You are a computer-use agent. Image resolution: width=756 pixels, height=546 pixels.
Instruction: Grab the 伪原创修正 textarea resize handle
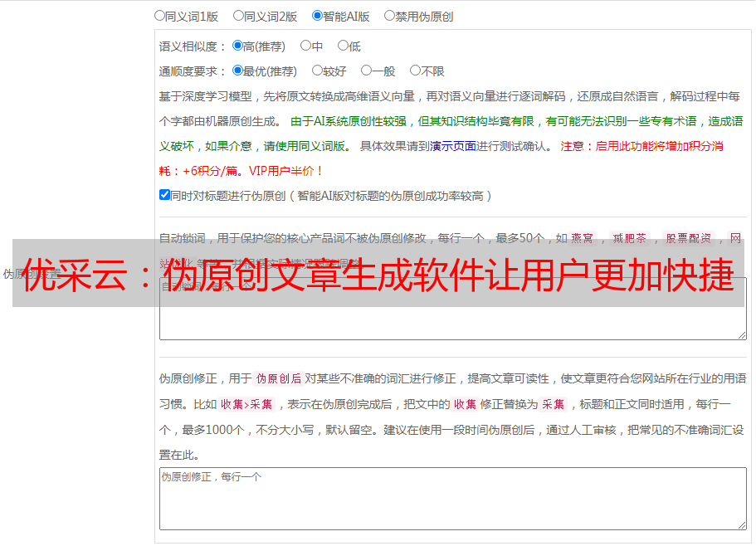742,525
